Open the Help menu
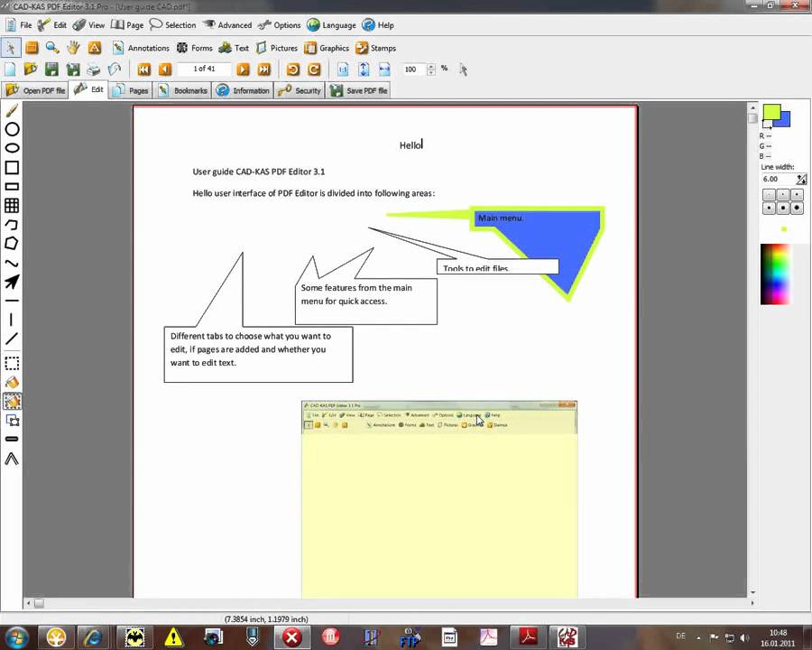This screenshot has width=812, height=650. (378, 25)
